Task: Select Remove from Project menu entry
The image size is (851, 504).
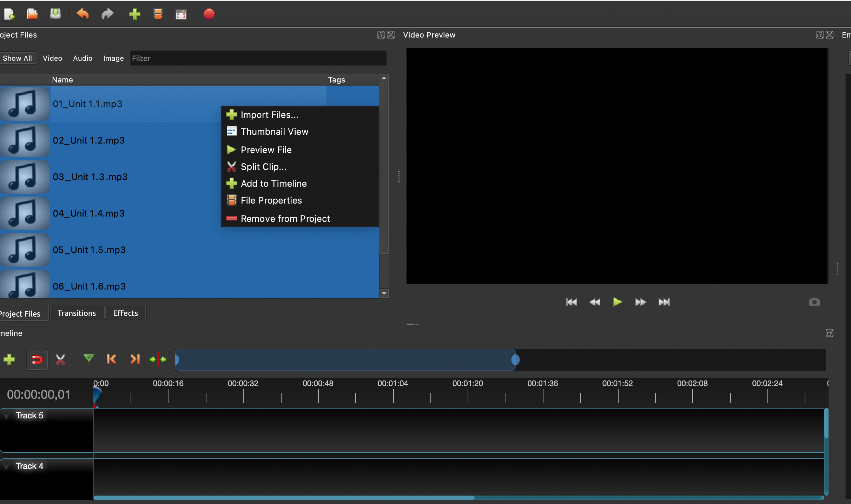Action: pos(285,219)
